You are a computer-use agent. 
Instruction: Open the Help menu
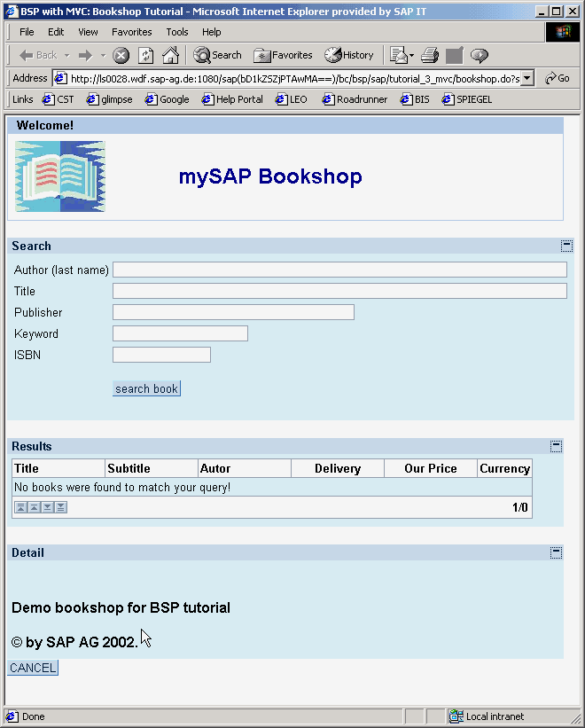tap(212, 32)
